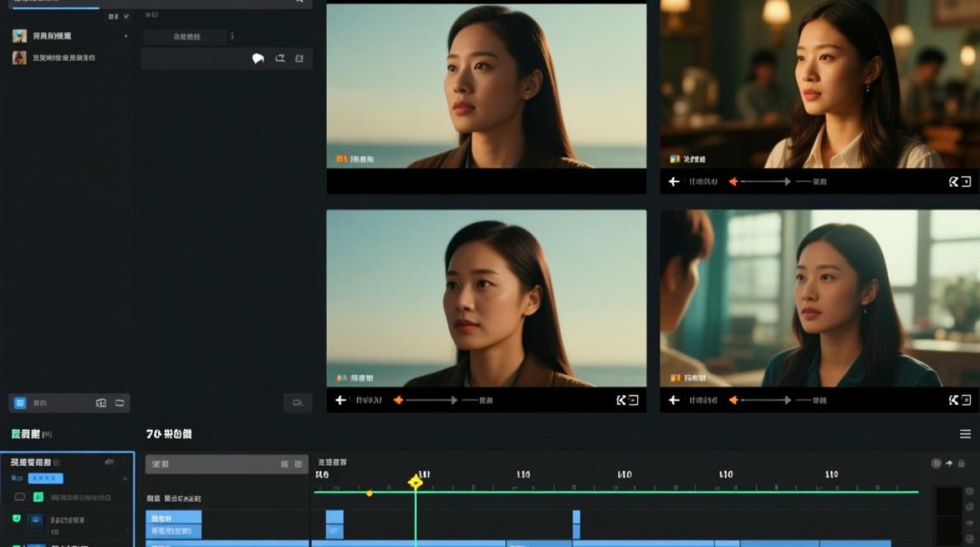This screenshot has height=547, width=980.
Task: Click the share arrow icon above timeline meters
Action: click(x=949, y=463)
